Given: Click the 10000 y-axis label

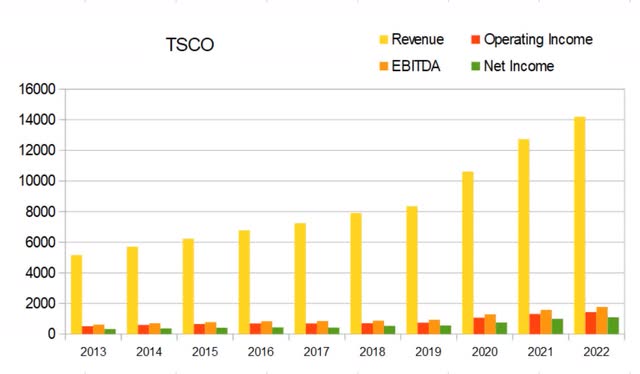Looking at the screenshot, I should 37,181.
